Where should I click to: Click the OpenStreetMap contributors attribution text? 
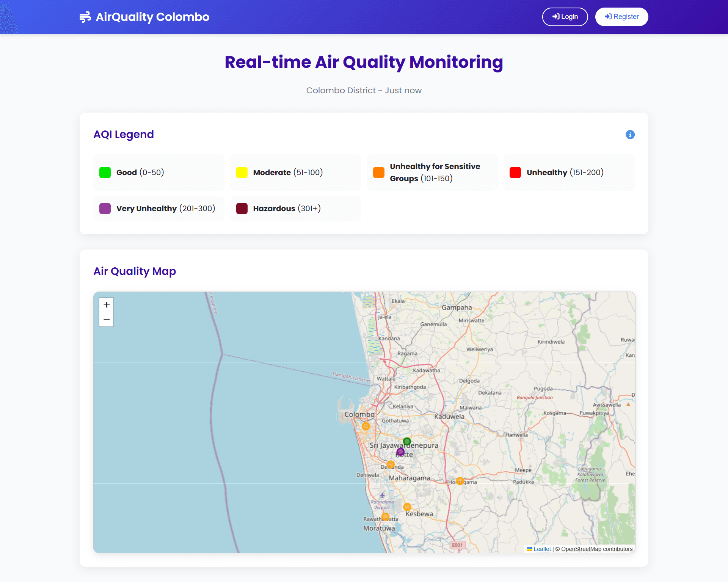click(x=594, y=549)
